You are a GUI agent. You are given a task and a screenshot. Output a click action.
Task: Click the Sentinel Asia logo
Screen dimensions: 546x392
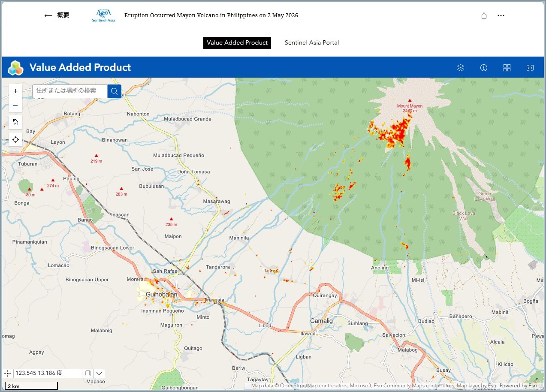click(x=103, y=15)
